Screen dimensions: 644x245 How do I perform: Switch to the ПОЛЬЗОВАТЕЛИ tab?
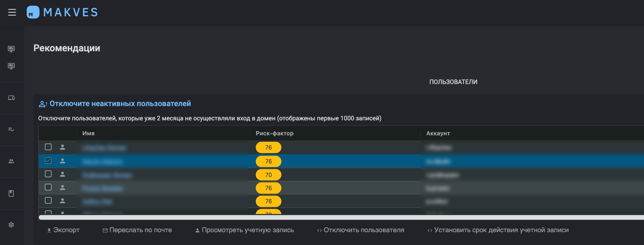coord(453,82)
